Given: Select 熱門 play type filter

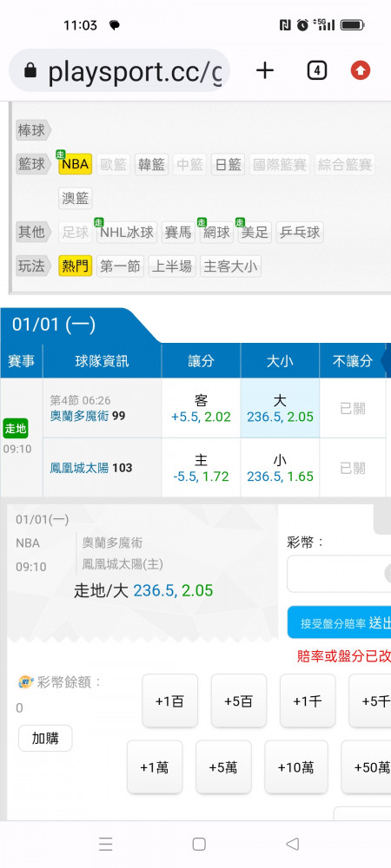Looking at the screenshot, I should (x=75, y=266).
